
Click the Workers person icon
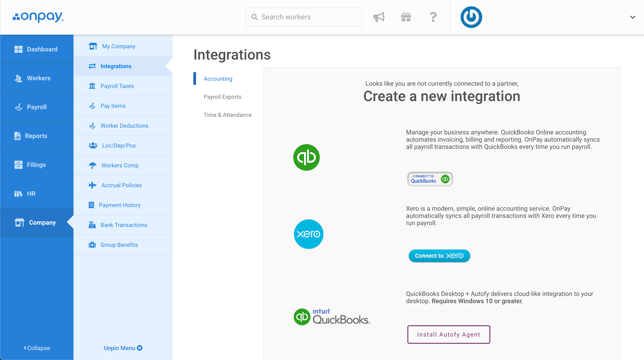click(18, 78)
